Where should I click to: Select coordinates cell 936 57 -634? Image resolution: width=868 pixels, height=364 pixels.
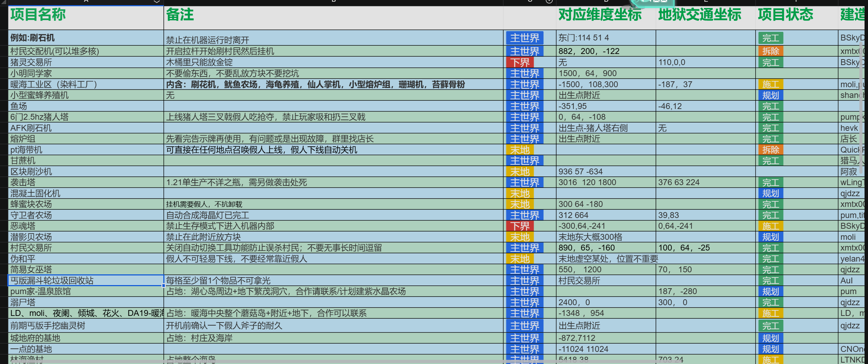606,172
